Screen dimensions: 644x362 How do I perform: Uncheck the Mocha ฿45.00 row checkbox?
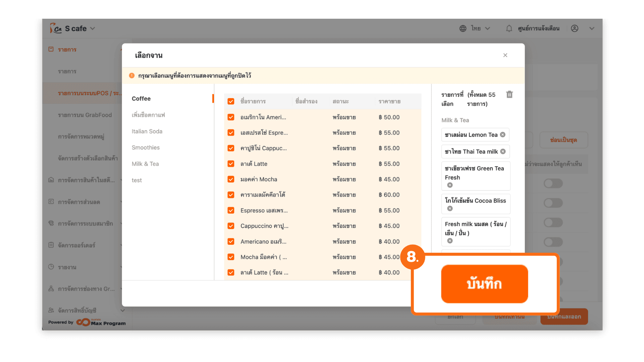point(231,179)
